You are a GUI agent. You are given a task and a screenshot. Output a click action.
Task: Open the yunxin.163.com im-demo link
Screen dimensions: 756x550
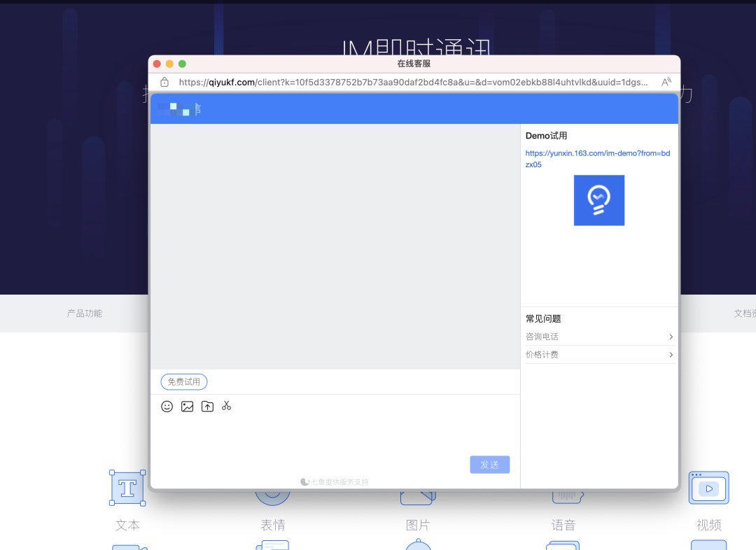[598, 159]
